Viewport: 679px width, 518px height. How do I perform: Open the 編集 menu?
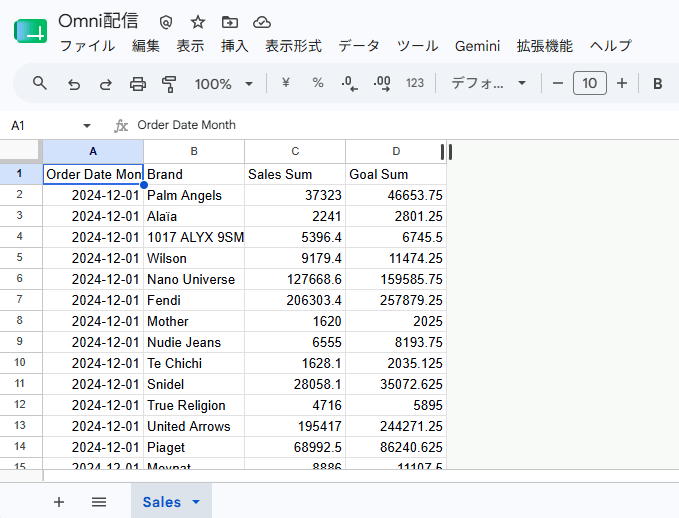point(146,46)
